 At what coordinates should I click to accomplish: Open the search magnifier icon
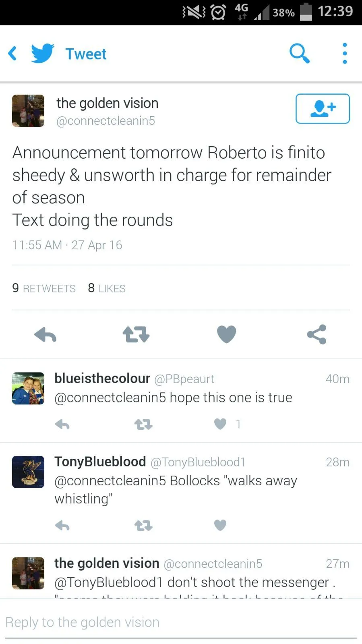(299, 54)
